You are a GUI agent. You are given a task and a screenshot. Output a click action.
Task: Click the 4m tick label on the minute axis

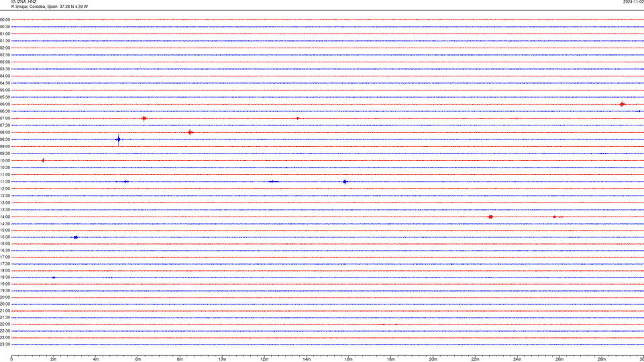(x=96, y=359)
